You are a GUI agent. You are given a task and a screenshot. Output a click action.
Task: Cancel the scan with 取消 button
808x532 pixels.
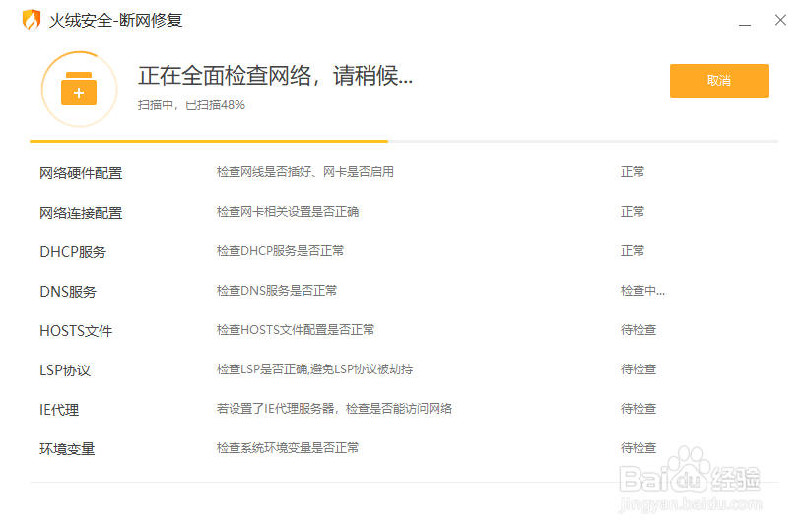click(719, 81)
